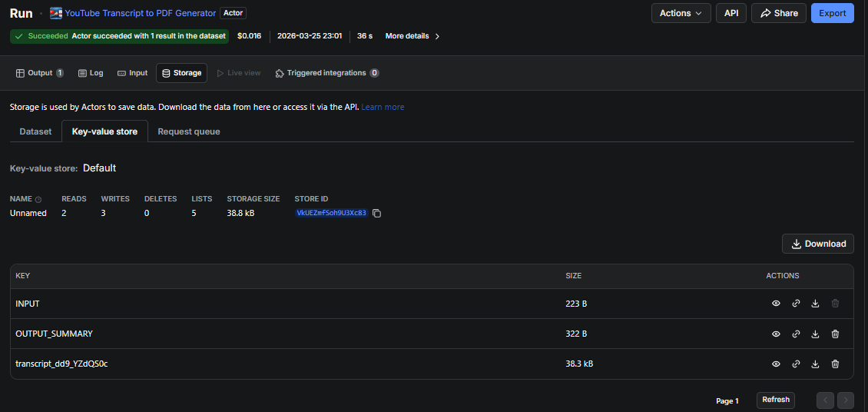
Task: Preview the INPUT key with eye icon
Action: pyautogui.click(x=776, y=304)
